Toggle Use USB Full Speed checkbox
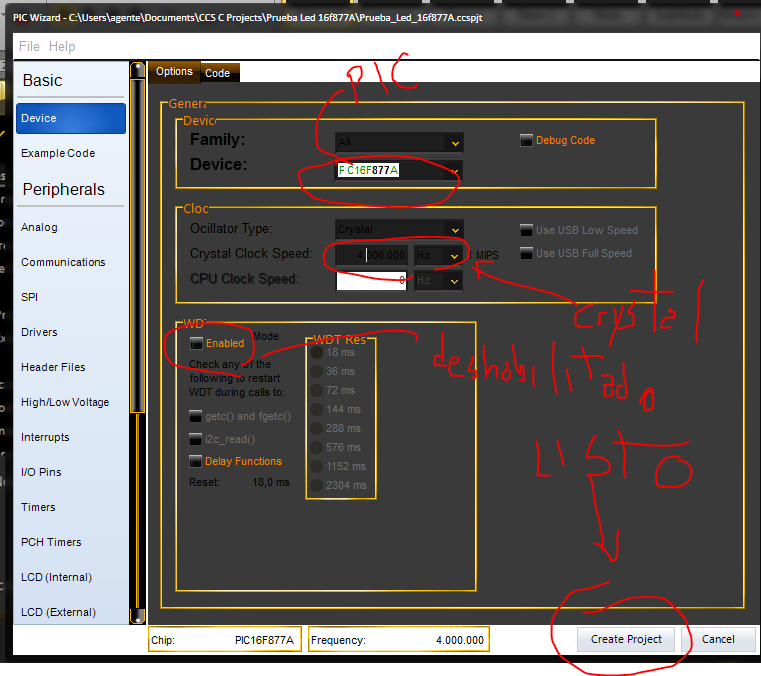Image resolution: width=761 pixels, height=676 pixels. pos(526,253)
